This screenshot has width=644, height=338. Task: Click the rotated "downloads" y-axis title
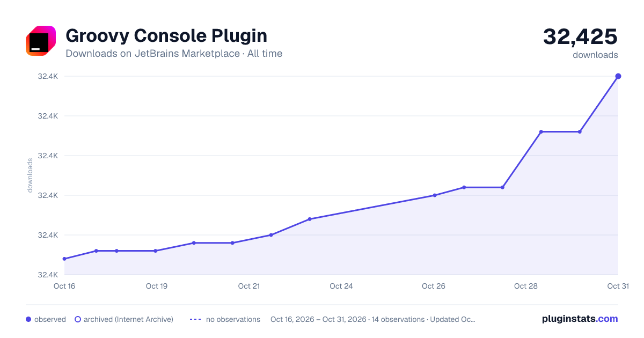click(30, 175)
